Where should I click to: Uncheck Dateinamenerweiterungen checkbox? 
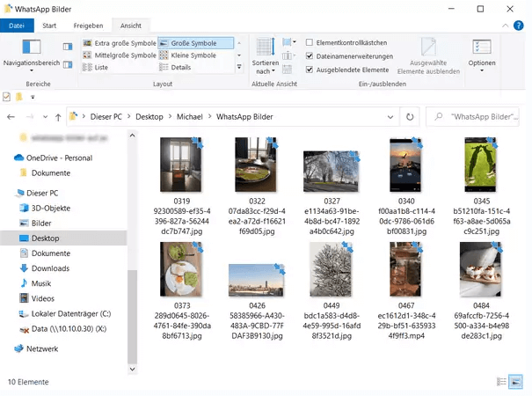[310, 55]
